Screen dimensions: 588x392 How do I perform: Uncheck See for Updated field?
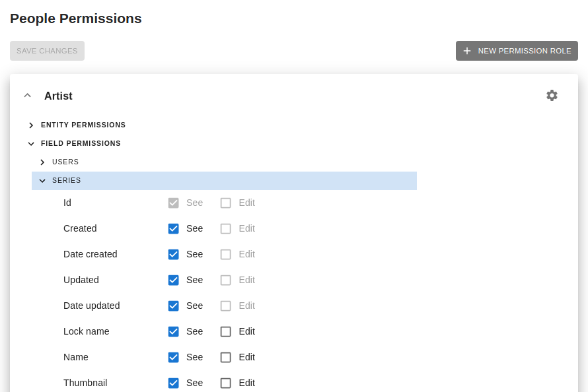tap(173, 280)
